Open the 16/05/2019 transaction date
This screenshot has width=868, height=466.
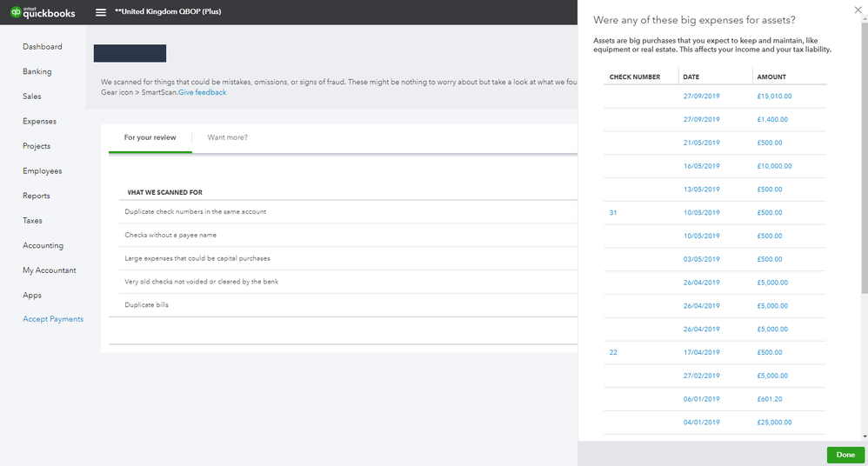pos(701,166)
